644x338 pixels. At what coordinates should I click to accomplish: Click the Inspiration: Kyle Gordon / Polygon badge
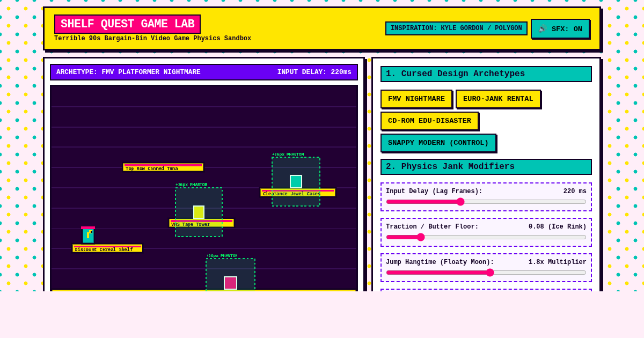click(456, 28)
